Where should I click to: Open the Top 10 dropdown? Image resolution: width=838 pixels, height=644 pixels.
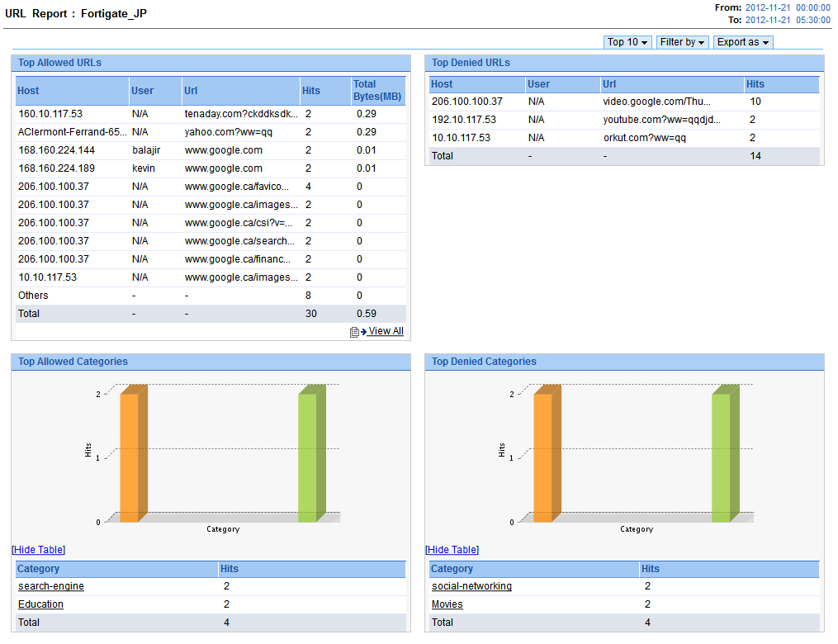[x=627, y=42]
